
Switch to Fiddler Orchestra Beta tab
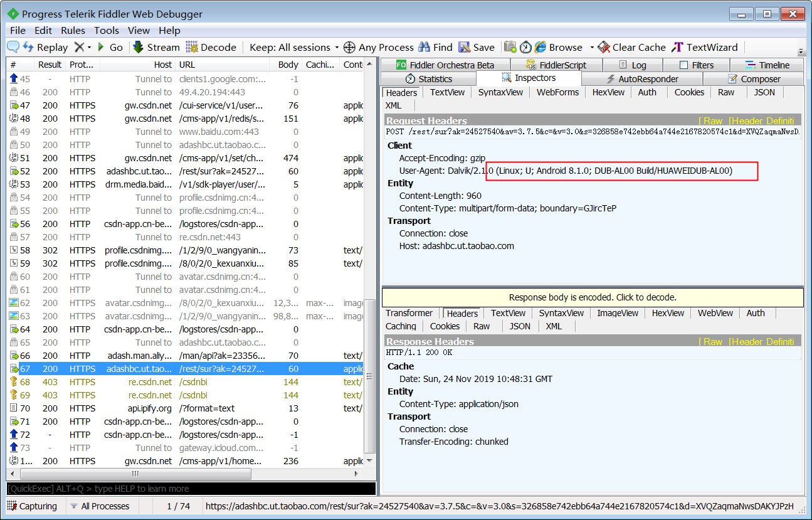pos(445,65)
